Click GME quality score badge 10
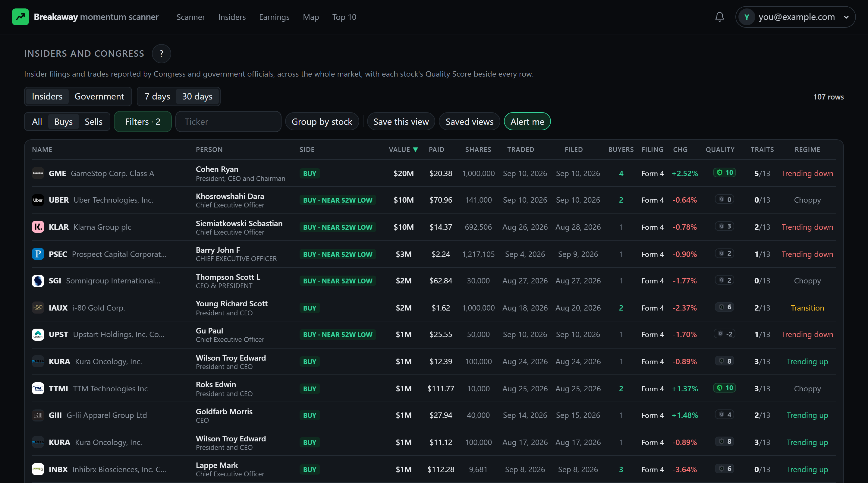 (725, 172)
